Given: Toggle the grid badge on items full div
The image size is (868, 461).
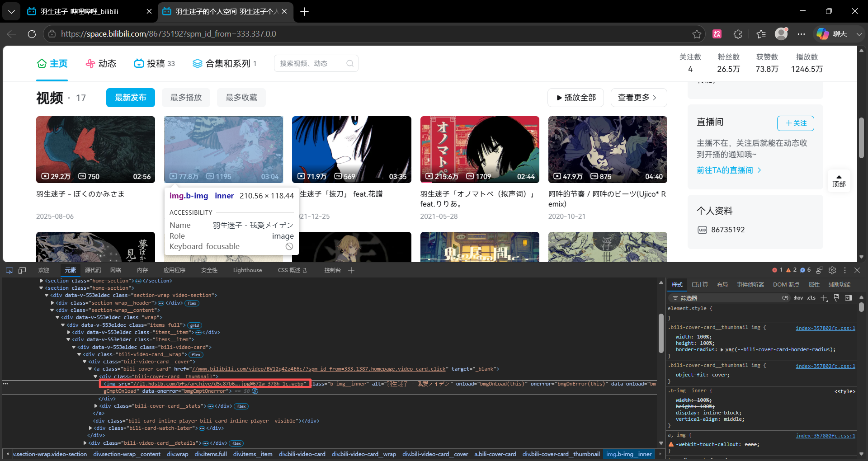Looking at the screenshot, I should [x=194, y=325].
